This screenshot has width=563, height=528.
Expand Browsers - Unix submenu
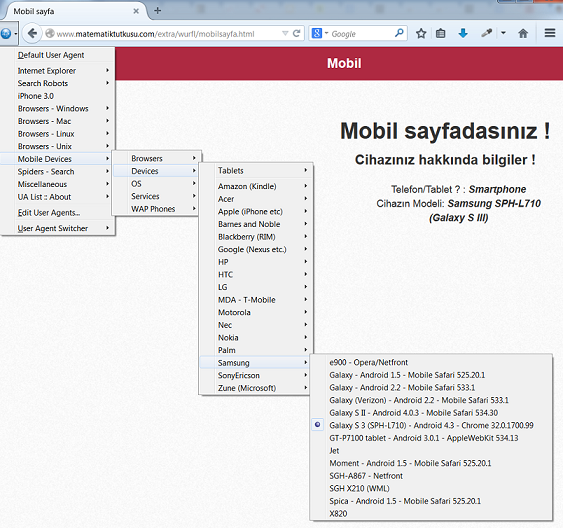58,146
